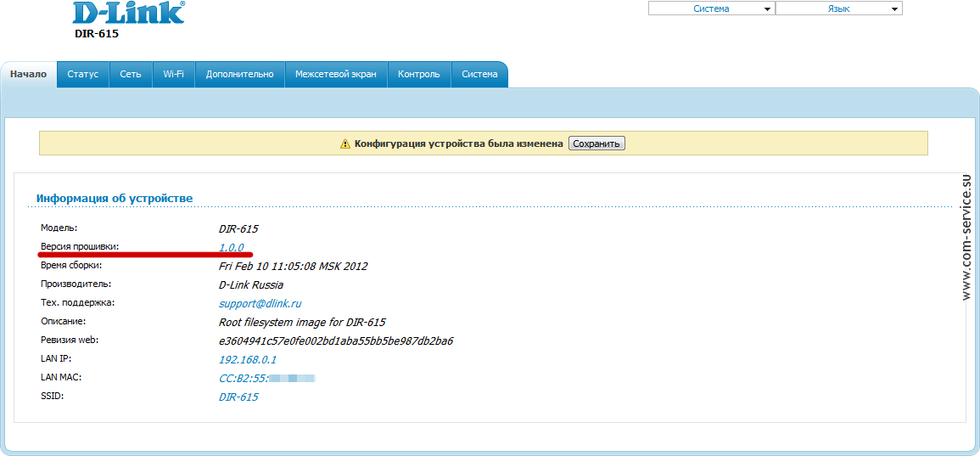Click the DIR-615 model name under the logo
980x456 pixels.
96,34
